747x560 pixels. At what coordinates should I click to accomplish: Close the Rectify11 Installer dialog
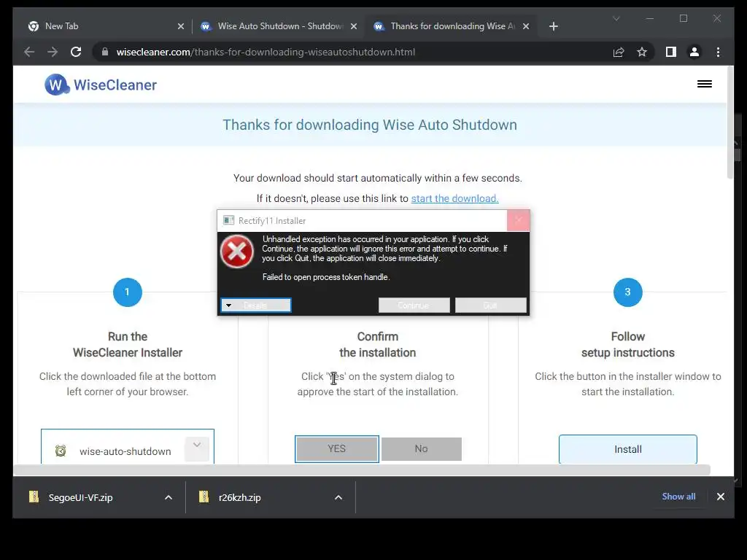point(519,220)
